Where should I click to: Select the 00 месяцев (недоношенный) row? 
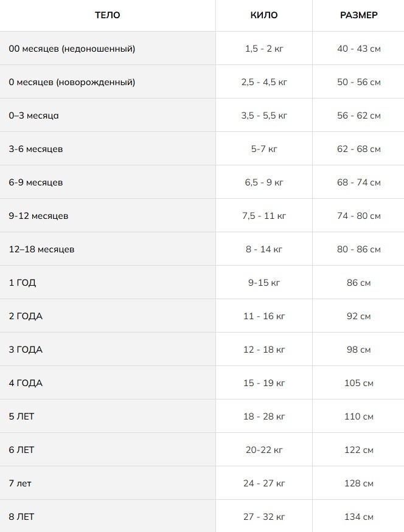pos(202,48)
